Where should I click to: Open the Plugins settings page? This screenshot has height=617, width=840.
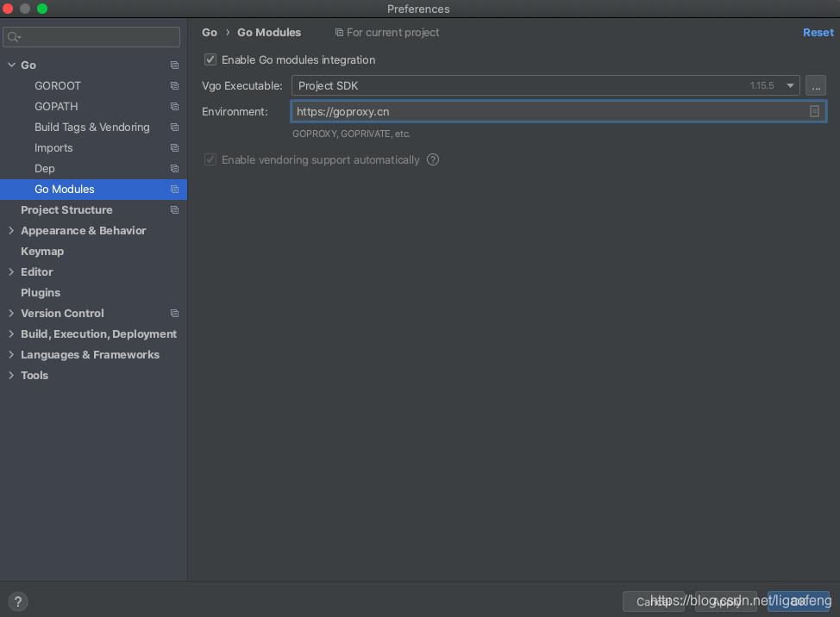[x=41, y=293]
